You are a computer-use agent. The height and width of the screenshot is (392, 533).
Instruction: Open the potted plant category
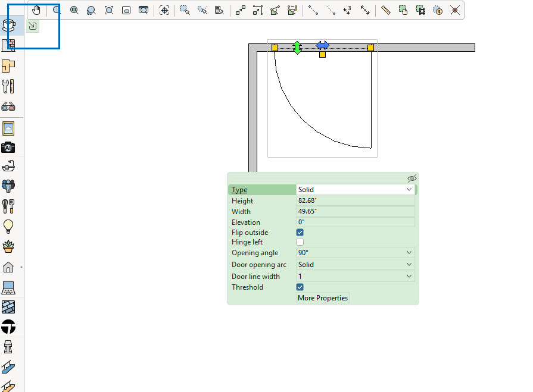8,246
